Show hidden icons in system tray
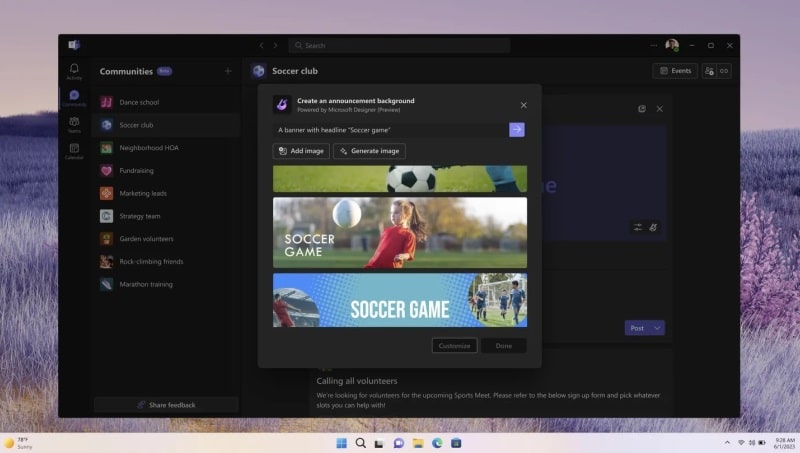800x453 pixels. [x=727, y=443]
